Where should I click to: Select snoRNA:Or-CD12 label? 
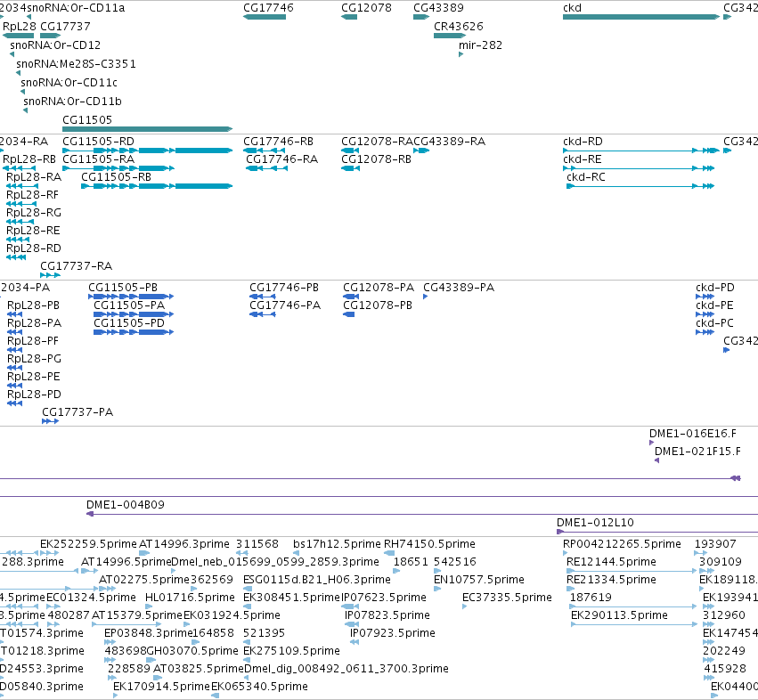pos(55,45)
